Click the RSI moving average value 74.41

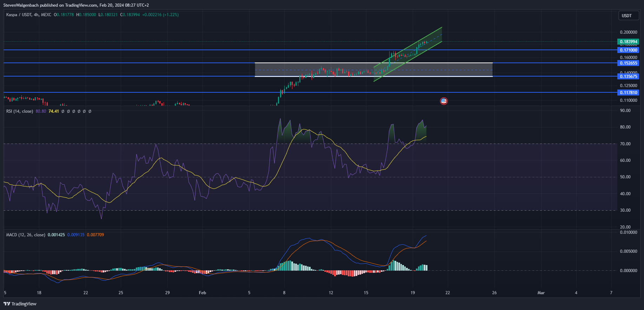[x=54, y=111]
